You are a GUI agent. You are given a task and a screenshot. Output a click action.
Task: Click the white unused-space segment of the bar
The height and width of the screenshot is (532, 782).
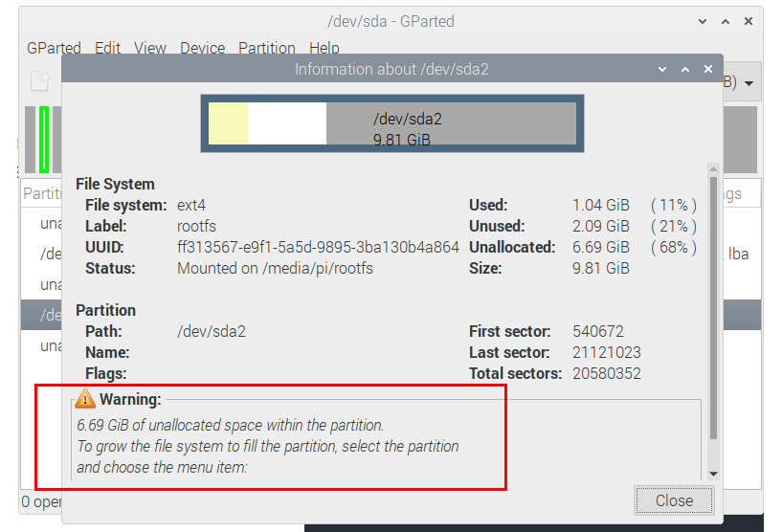pos(287,123)
